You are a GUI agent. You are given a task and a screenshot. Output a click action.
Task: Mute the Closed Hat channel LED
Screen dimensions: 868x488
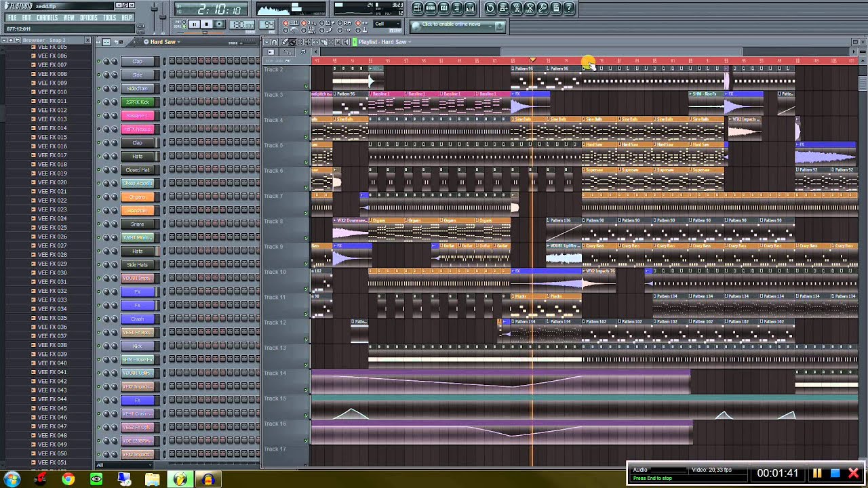coord(98,170)
